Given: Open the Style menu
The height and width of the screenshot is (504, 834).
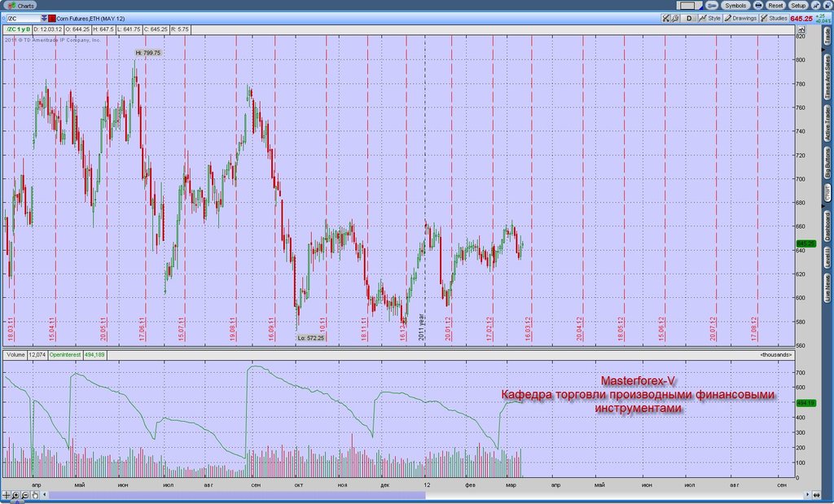Looking at the screenshot, I should [709, 19].
